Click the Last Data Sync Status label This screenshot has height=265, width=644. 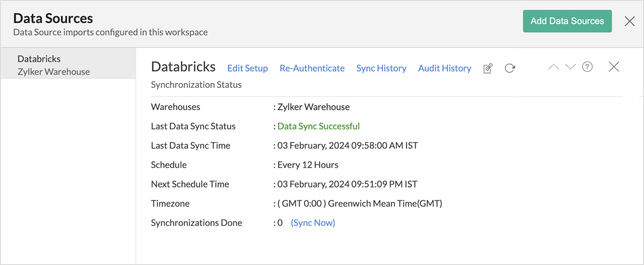[193, 126]
